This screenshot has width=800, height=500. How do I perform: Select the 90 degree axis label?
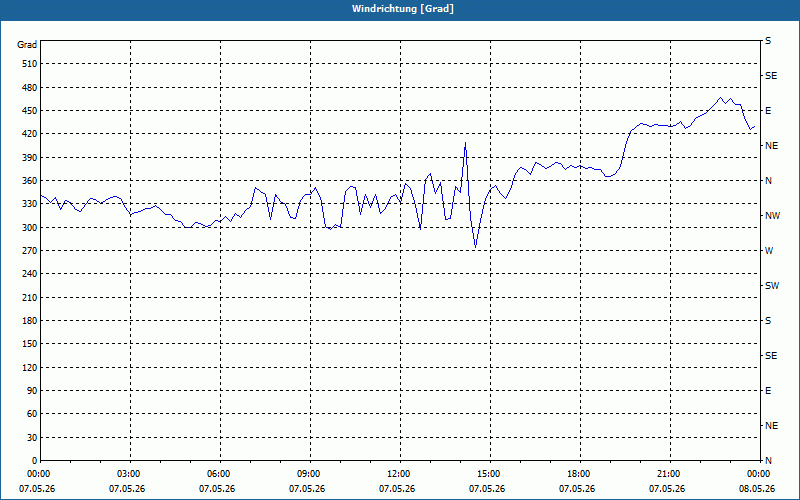(33, 391)
